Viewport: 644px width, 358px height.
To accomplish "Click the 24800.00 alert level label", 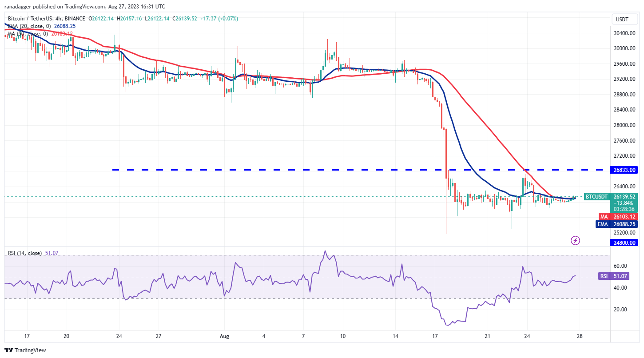I will coord(624,243).
